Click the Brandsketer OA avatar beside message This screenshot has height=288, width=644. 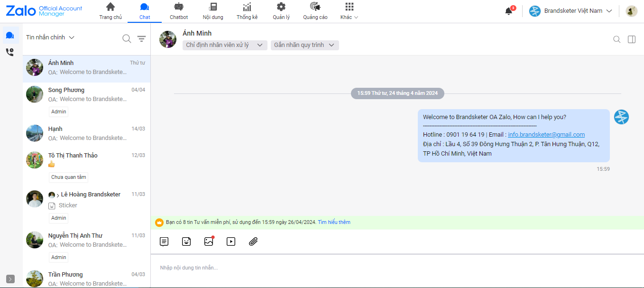621,117
